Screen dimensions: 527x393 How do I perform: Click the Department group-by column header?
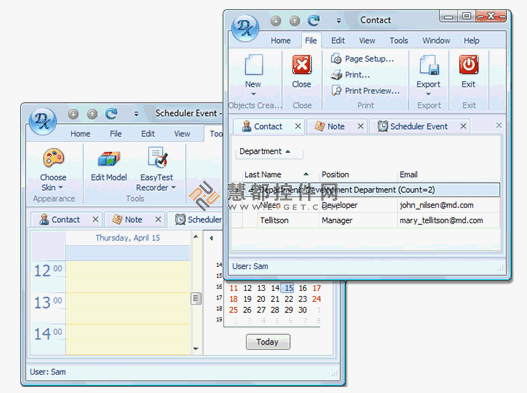coord(270,152)
